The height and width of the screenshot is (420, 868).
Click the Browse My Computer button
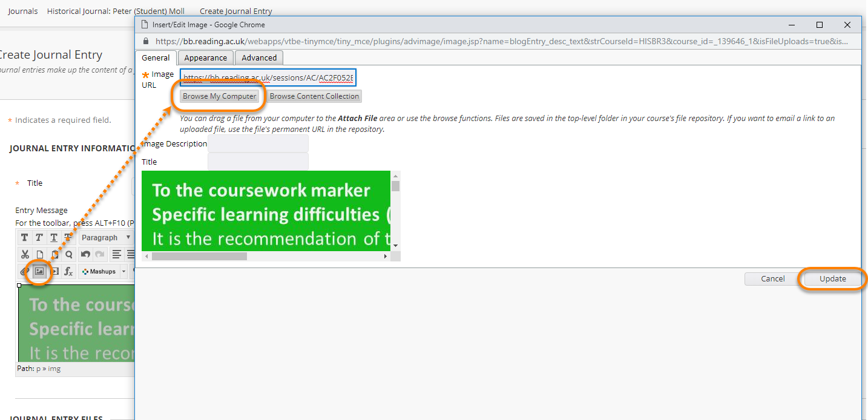click(219, 96)
